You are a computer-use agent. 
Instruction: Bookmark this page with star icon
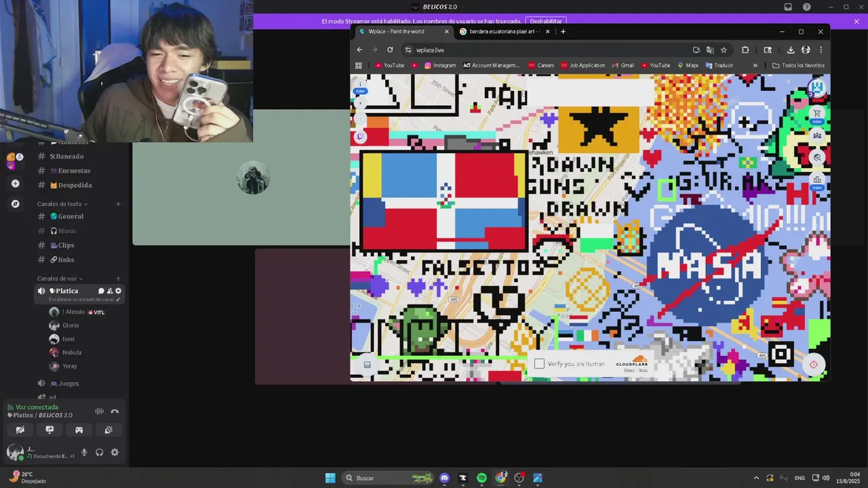click(x=724, y=49)
